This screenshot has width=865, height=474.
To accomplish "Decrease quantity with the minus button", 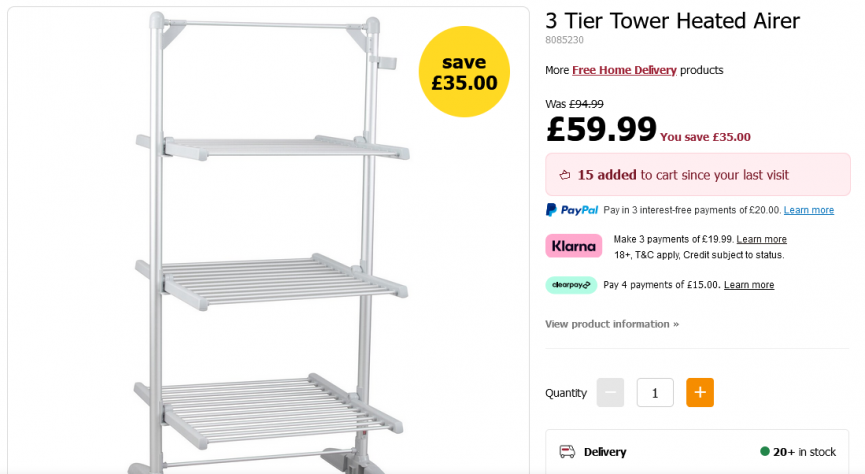I will click(x=610, y=393).
